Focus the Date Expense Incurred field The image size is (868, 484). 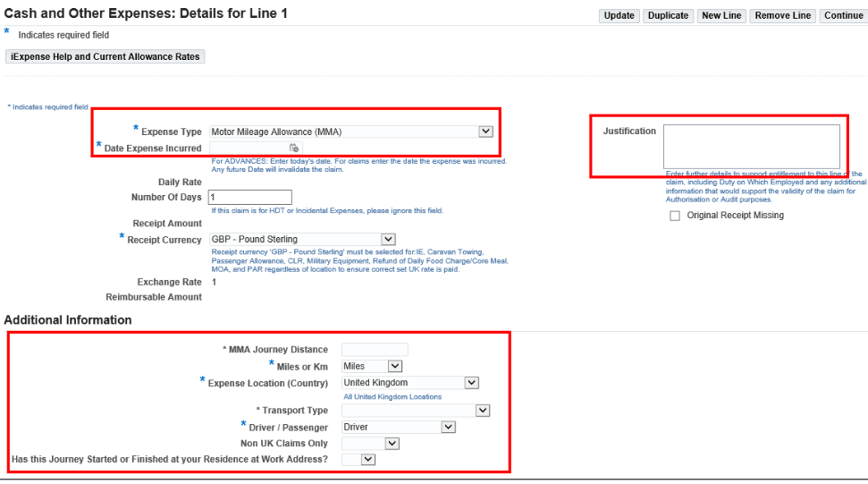248,148
